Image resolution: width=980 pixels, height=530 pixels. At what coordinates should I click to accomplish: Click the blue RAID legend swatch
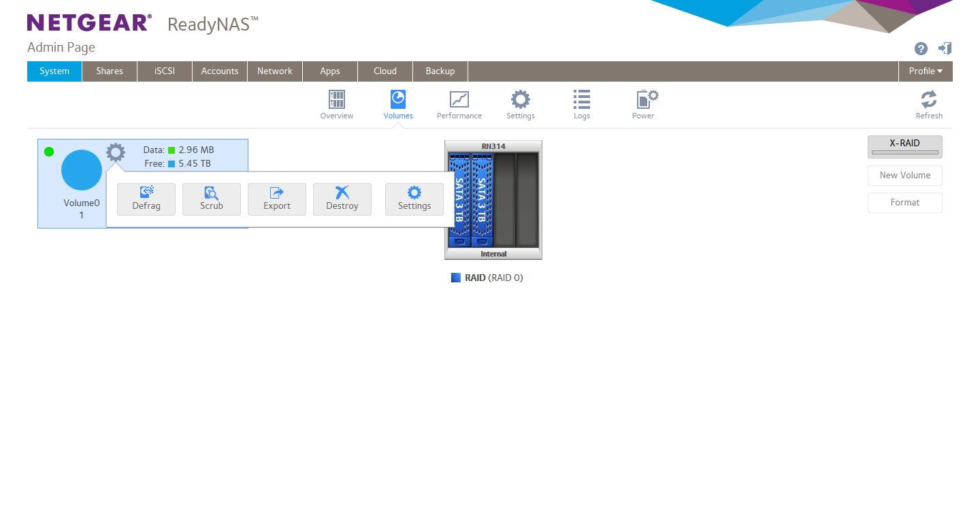pos(456,278)
